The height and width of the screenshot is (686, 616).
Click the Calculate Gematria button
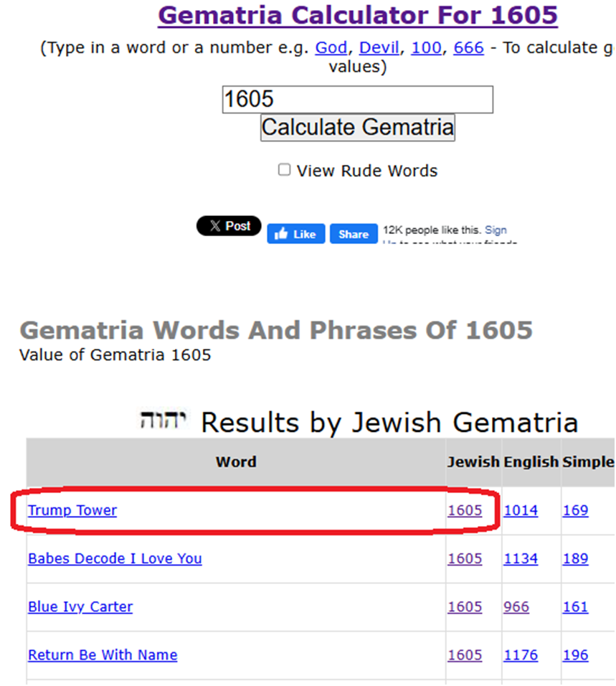click(x=358, y=128)
